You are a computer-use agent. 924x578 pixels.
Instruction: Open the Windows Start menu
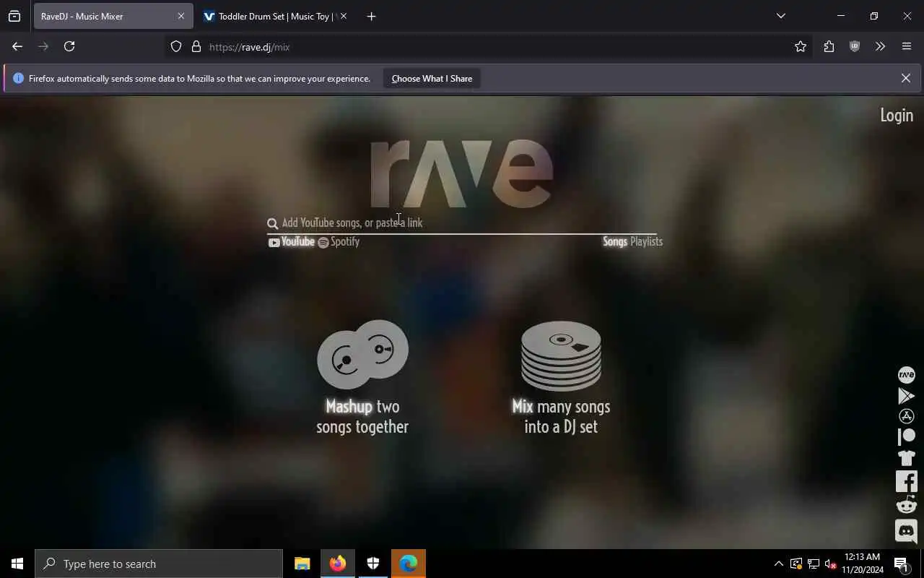click(x=17, y=564)
